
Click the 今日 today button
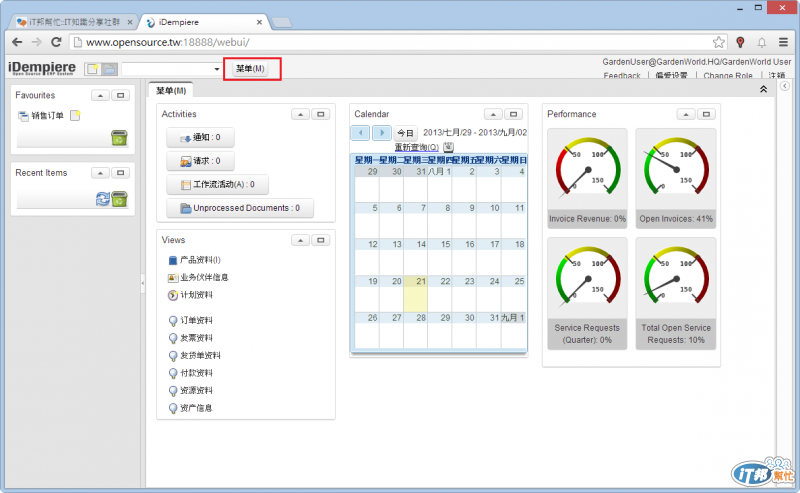[406, 133]
